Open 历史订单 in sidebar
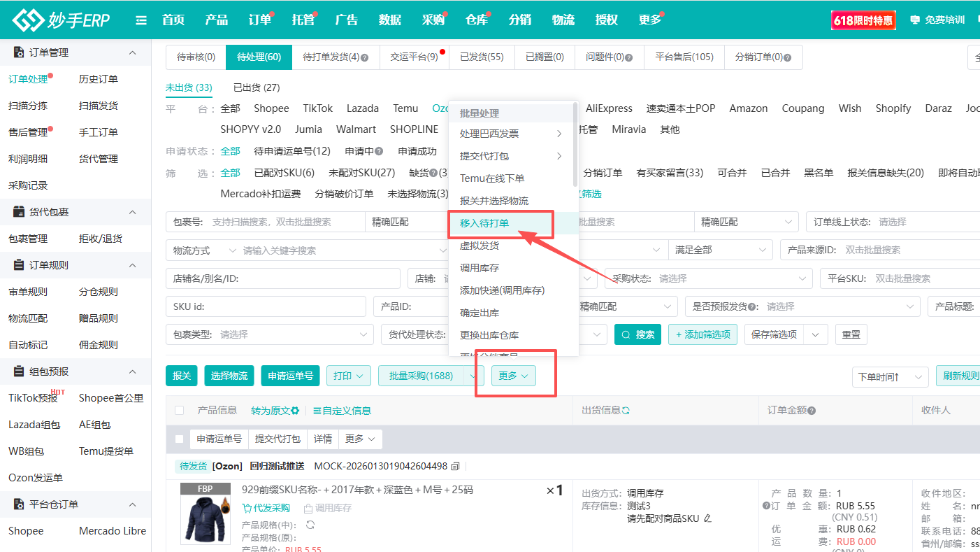Image resolution: width=980 pixels, height=552 pixels. [x=99, y=79]
